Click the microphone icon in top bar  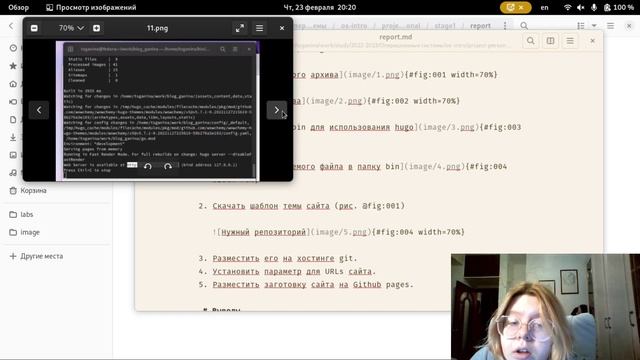point(594,7)
